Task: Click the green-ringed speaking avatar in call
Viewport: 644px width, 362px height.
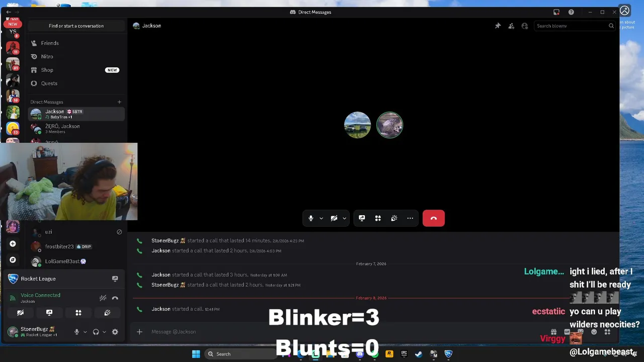Action: point(389,125)
